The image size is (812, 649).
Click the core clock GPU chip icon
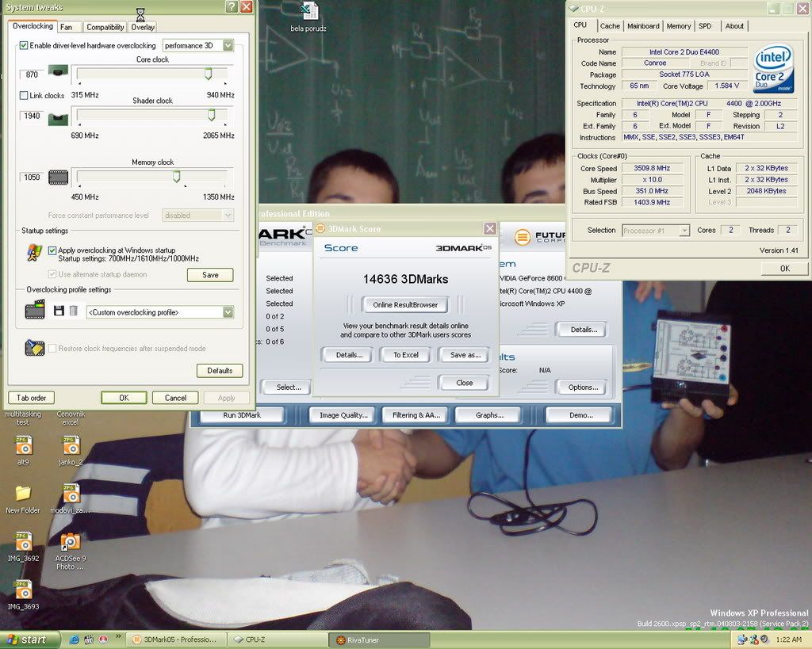click(58, 71)
